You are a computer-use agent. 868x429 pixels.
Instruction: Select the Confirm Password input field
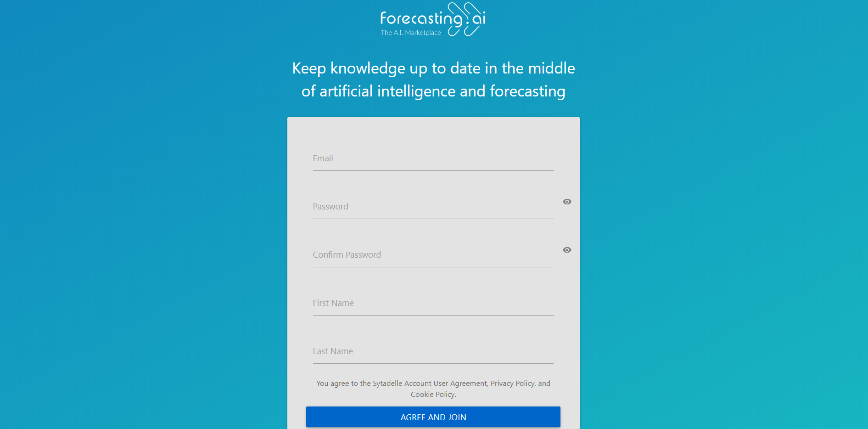click(433, 255)
